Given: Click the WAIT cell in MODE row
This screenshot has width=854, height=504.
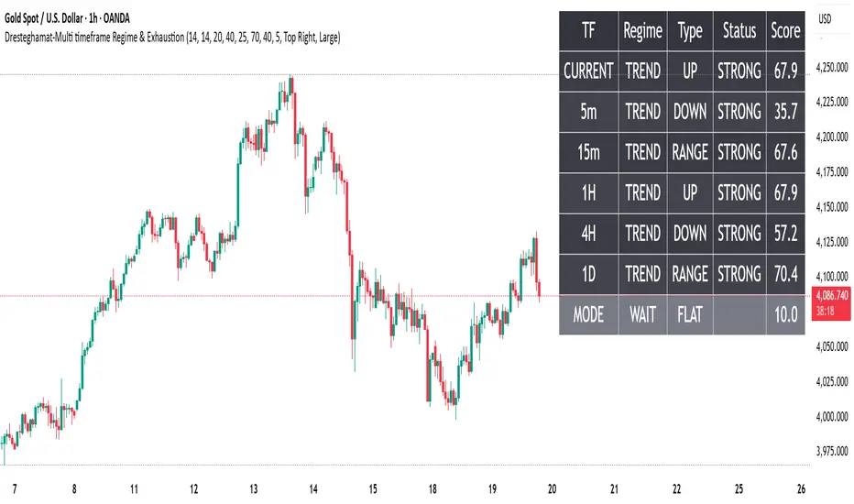Looking at the screenshot, I should click(x=642, y=314).
